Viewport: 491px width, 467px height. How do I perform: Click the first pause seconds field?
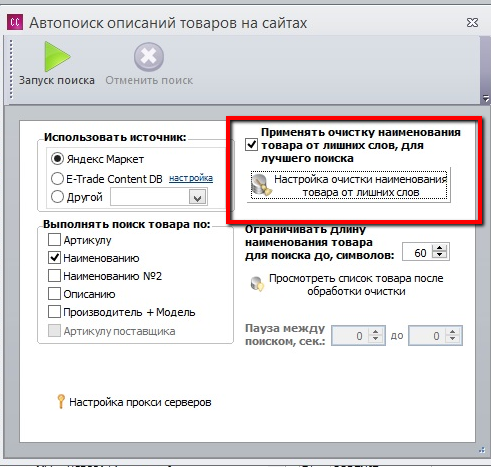350,335
